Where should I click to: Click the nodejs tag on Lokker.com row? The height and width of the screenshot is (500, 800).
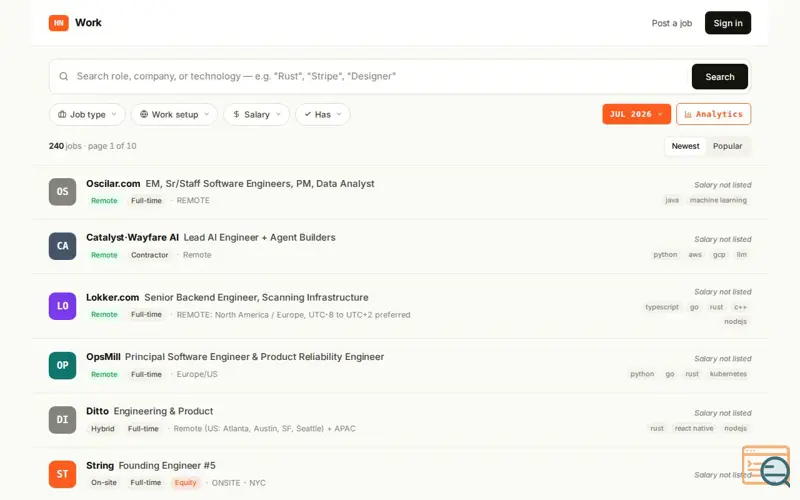tap(735, 321)
